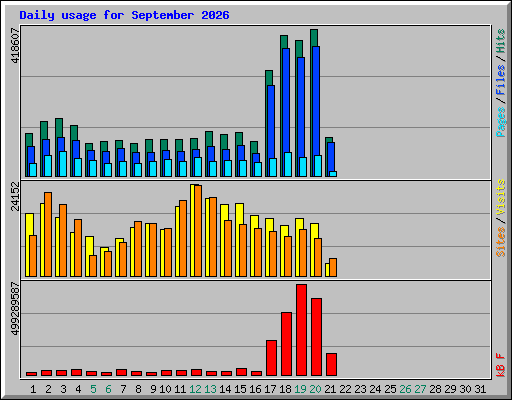Click the blue files bar for day 18

click(x=286, y=100)
